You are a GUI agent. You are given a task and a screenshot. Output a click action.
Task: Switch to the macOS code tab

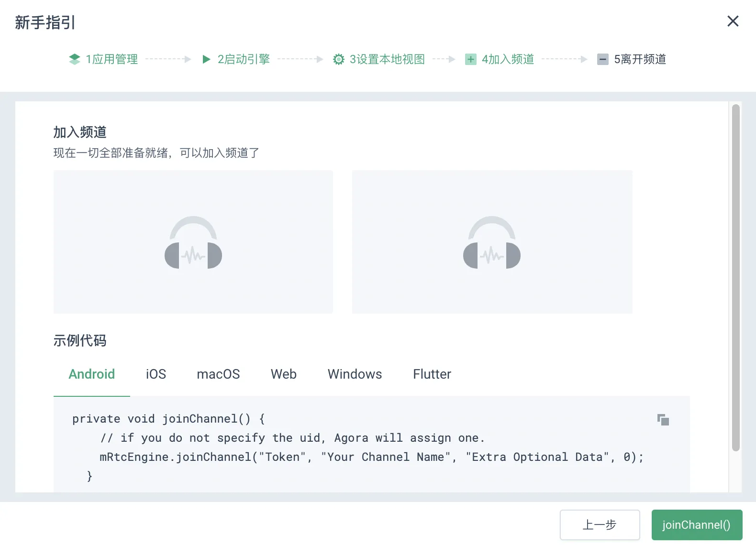coord(219,374)
